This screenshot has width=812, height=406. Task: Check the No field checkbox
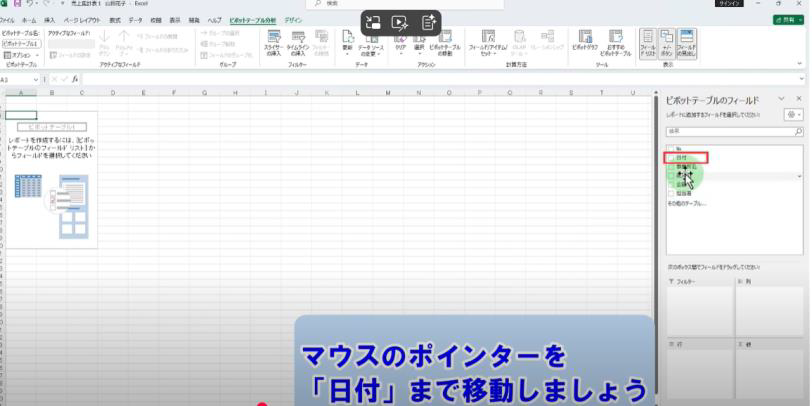[671, 148]
